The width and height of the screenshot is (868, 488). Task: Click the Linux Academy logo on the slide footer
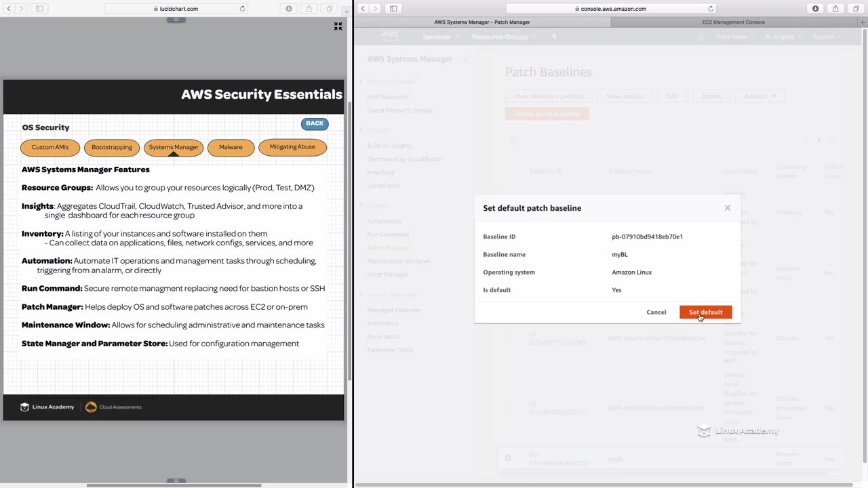coord(47,407)
